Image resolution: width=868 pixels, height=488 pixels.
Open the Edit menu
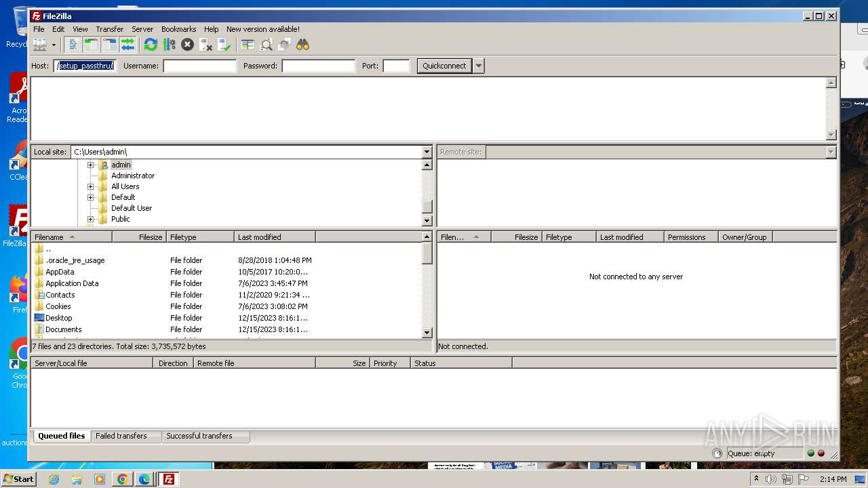point(58,29)
